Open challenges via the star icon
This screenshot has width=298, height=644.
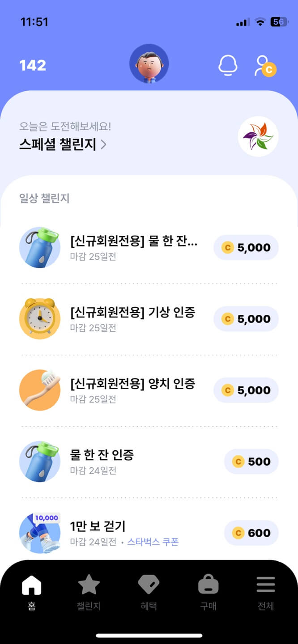[89, 584]
